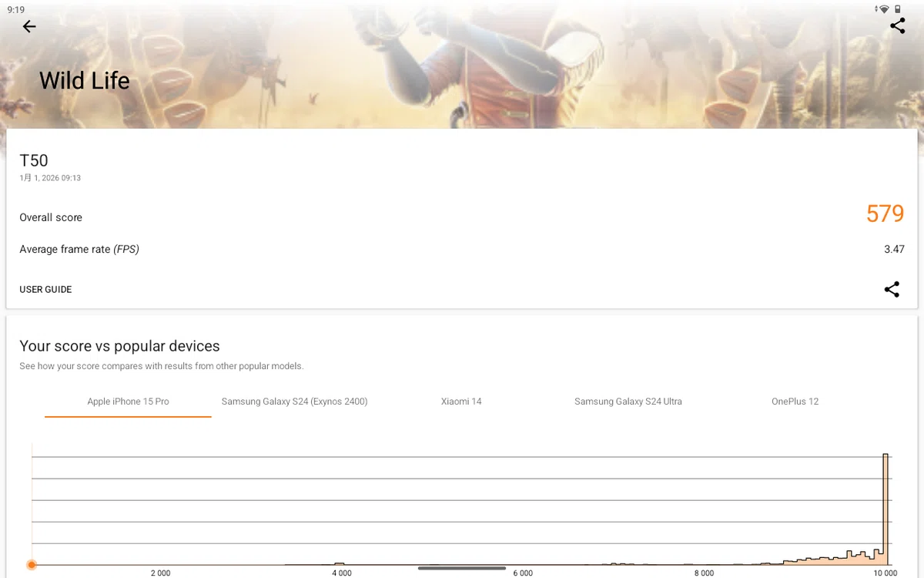Tap the Wi-Fi status icon
The width and height of the screenshot is (924, 578).
pyautogui.click(x=884, y=9)
